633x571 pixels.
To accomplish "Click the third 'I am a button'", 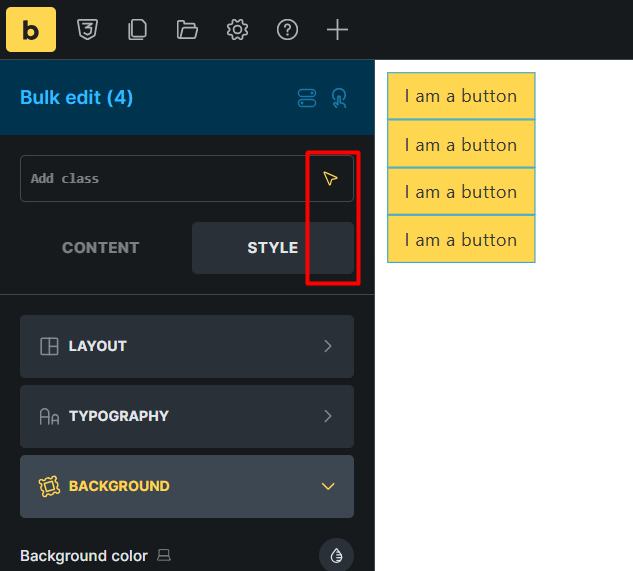I will click(x=461, y=191).
